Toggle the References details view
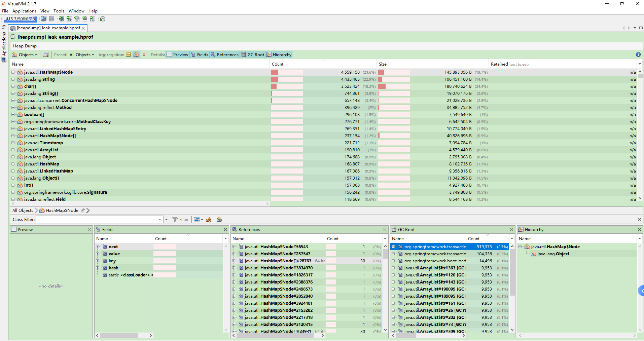This screenshot has width=644, height=341. point(224,54)
